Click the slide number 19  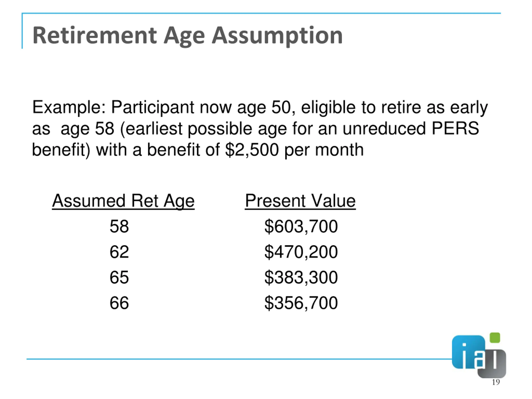coord(496,382)
